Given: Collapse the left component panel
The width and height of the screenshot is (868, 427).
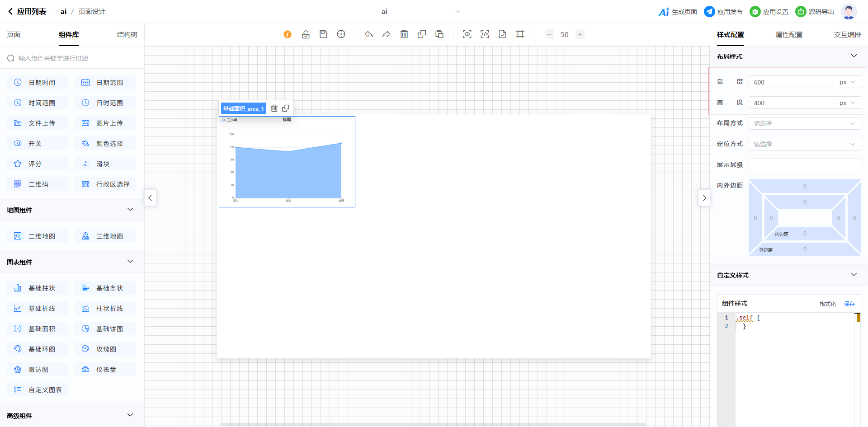Looking at the screenshot, I should click(x=150, y=198).
